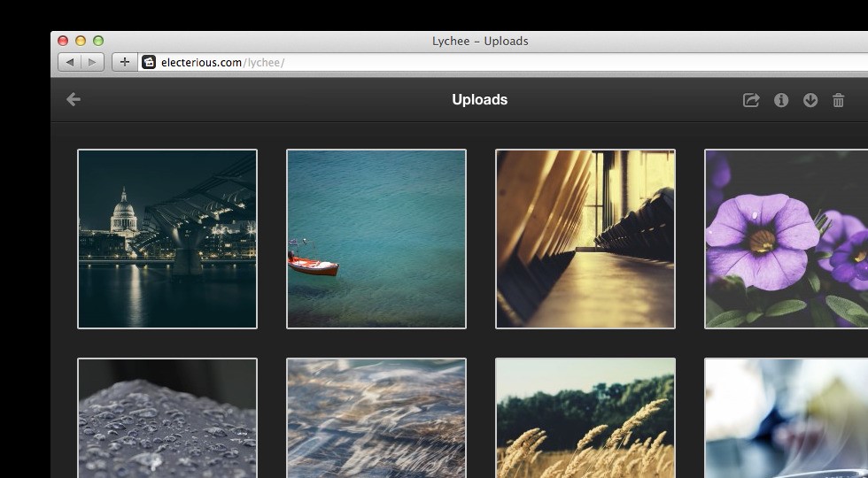Open the share album icon

pyautogui.click(x=751, y=100)
